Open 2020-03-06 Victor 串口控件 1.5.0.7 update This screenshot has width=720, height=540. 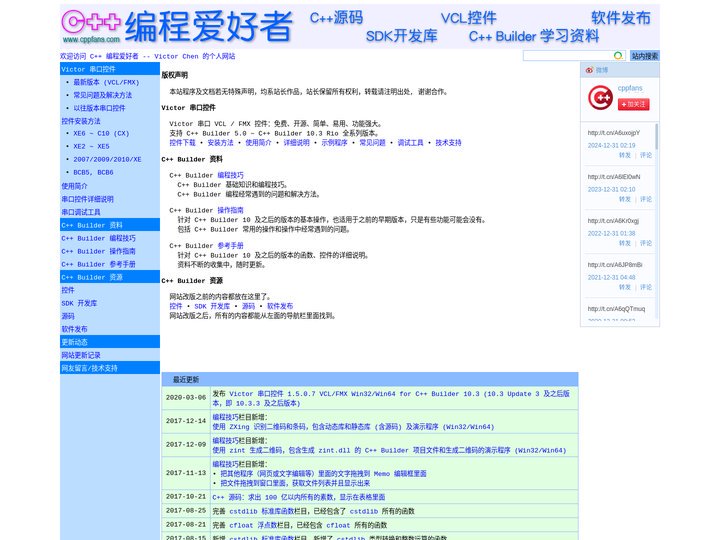391,399
